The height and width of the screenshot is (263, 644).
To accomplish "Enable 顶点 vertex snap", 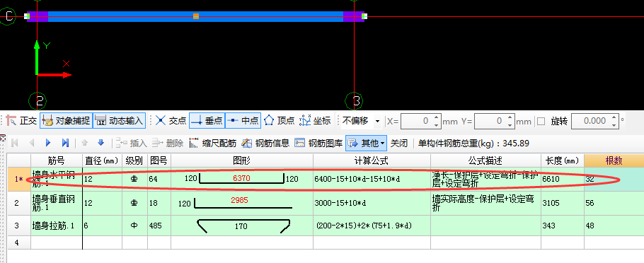I will point(280,121).
